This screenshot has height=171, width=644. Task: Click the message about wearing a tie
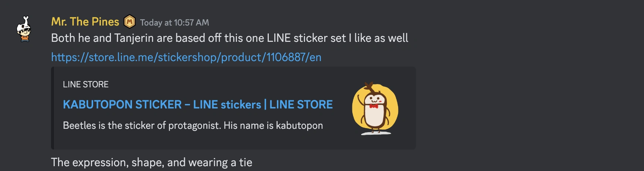(152, 162)
